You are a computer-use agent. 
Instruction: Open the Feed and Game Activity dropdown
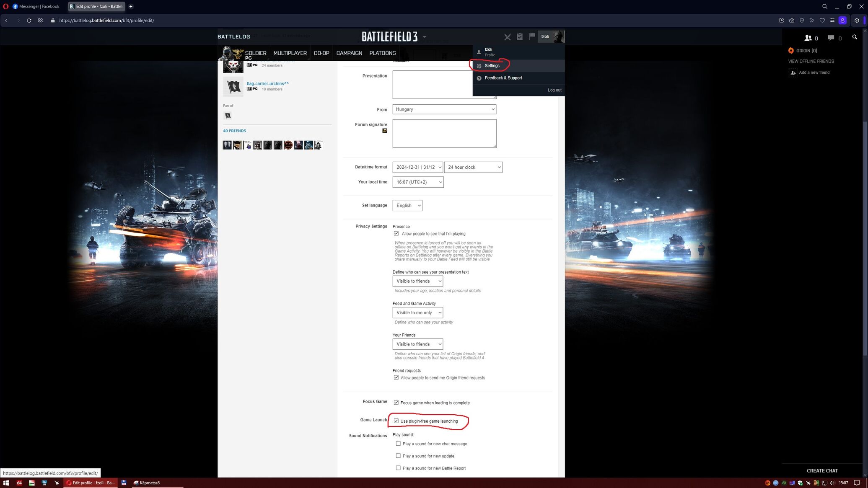click(417, 312)
